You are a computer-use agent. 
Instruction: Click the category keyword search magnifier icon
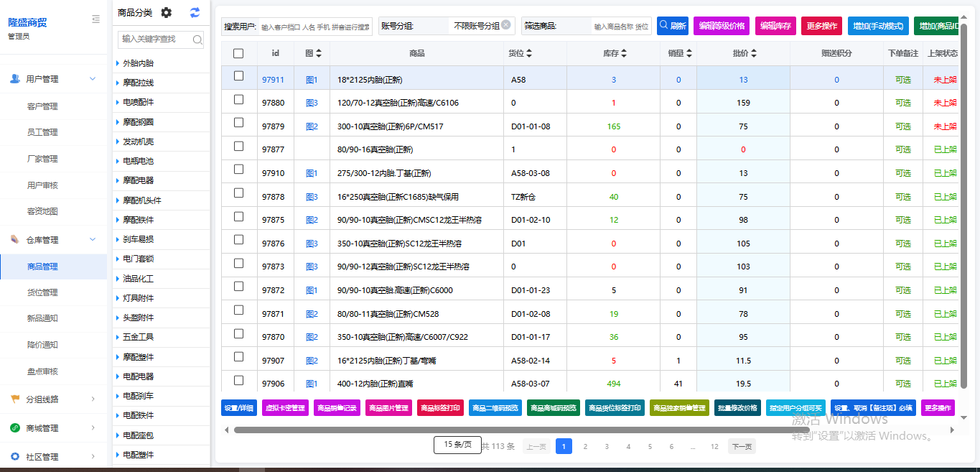197,40
